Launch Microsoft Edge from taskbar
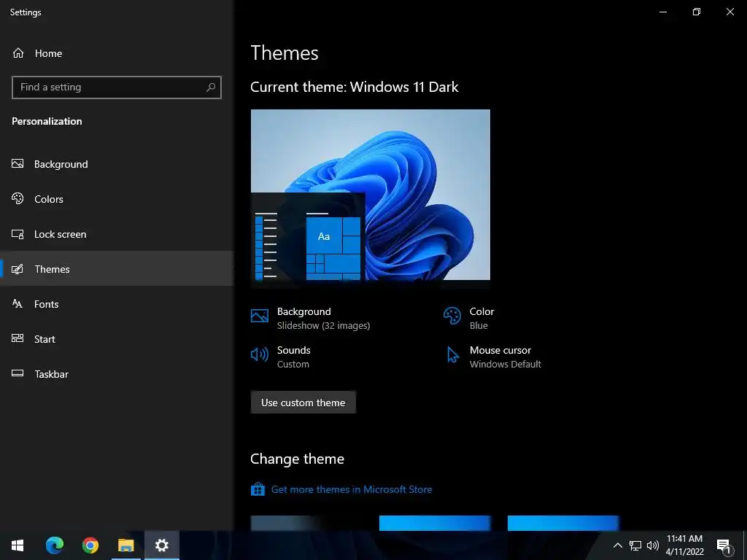 point(54,545)
